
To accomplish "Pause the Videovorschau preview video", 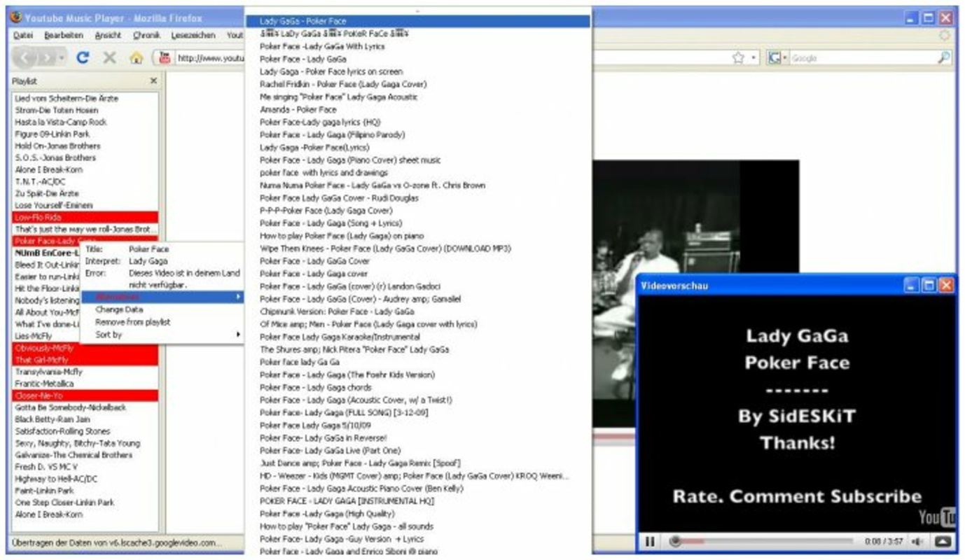I will pos(650,541).
